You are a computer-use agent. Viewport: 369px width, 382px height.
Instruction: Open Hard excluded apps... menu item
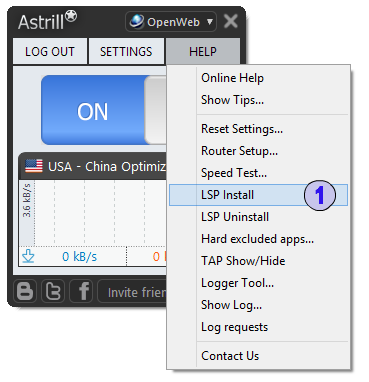click(258, 239)
